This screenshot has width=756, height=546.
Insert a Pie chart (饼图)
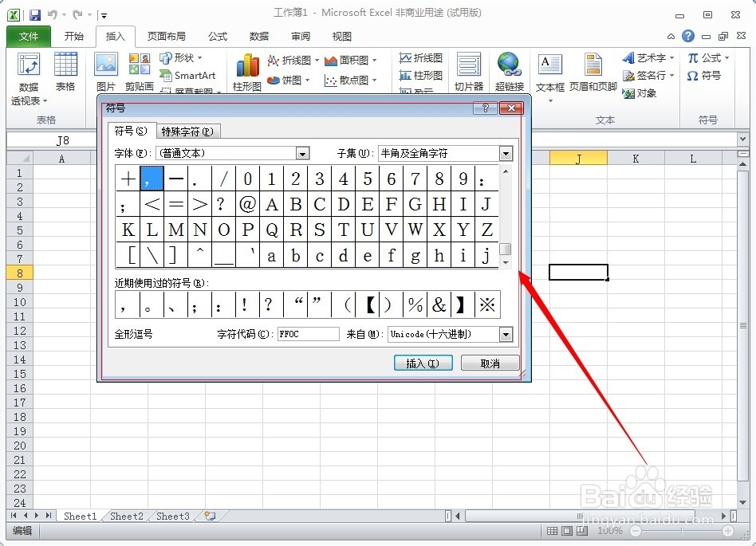click(288, 80)
